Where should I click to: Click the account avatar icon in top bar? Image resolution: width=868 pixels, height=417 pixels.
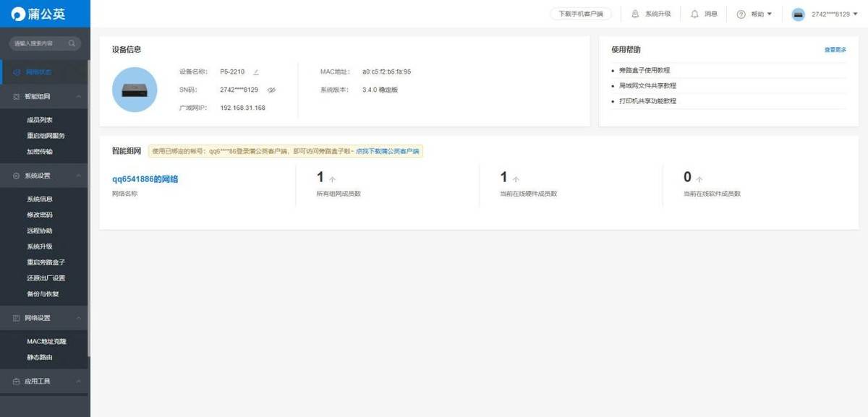coord(798,14)
